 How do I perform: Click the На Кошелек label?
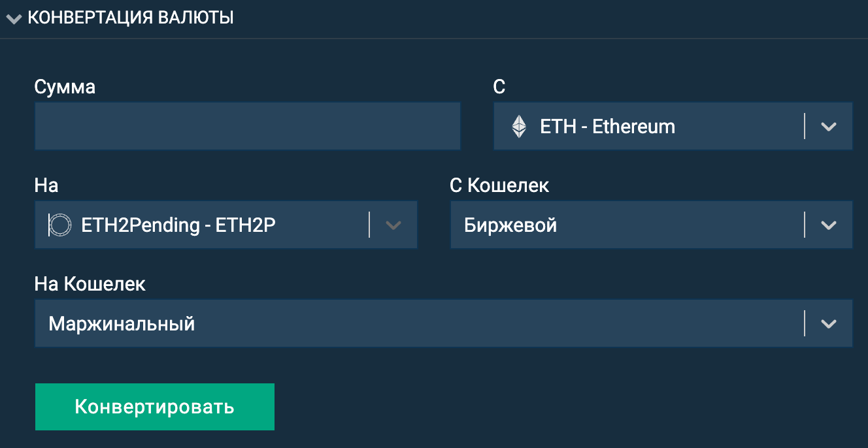click(90, 284)
